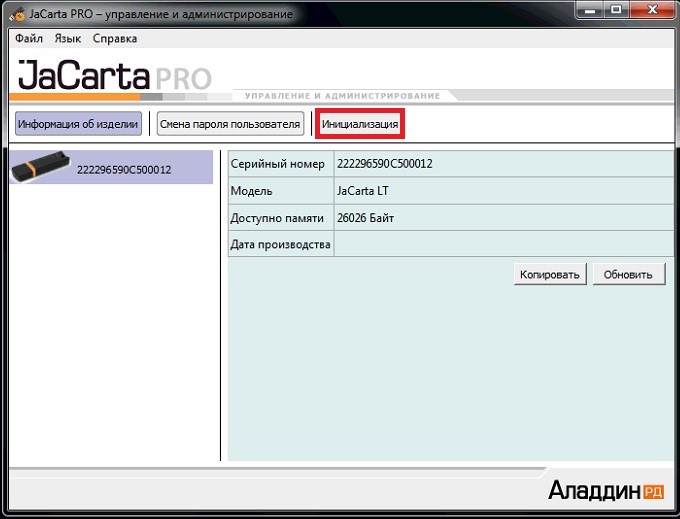Open the Справка menu
Screen dimensions: 680x519
click(x=115, y=39)
